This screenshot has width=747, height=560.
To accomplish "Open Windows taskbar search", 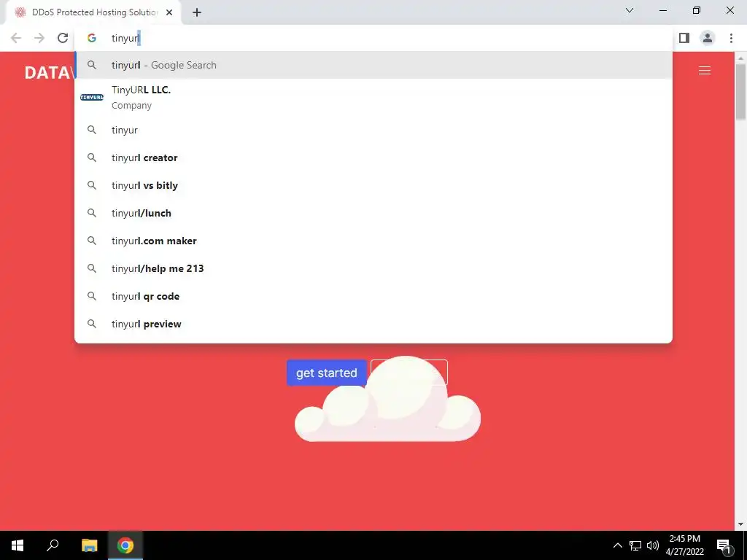I will 53,545.
